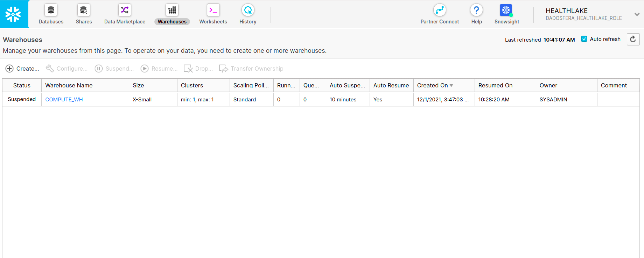Select the Warehouses grid icon
644x258 pixels.
click(x=172, y=10)
